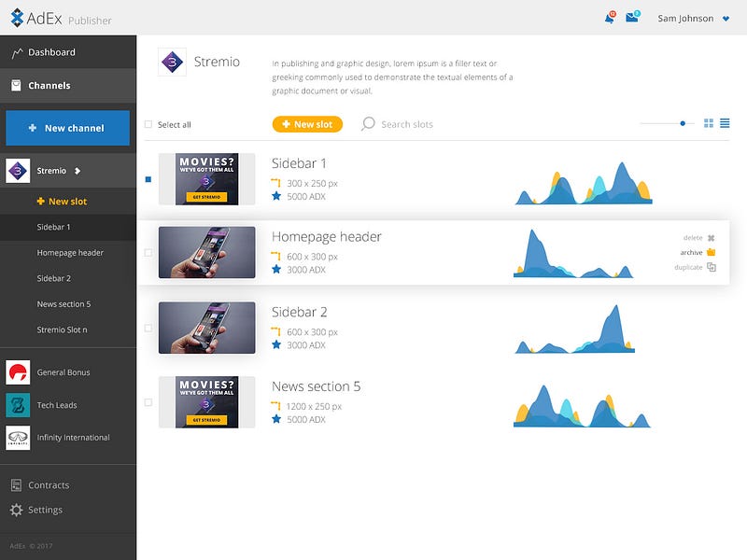This screenshot has width=747, height=560.
Task: Click the Sidebar 1 statistics chart
Action: click(585, 183)
